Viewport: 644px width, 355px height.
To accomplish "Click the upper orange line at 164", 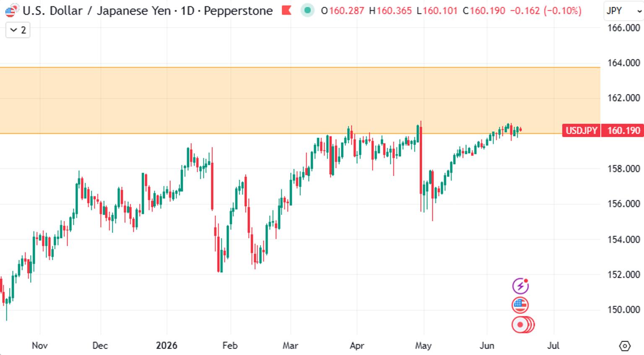I will click(300, 67).
